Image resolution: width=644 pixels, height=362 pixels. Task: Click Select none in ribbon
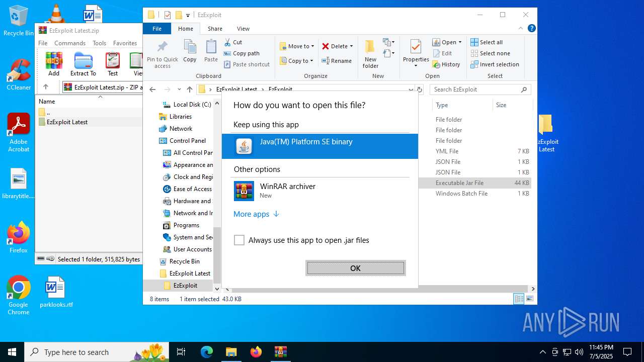(x=490, y=53)
